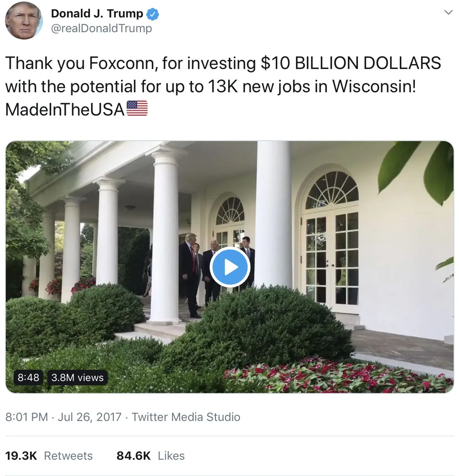The width and height of the screenshot is (459, 476).
Task: Click the American flag emoji
Action: [137, 109]
